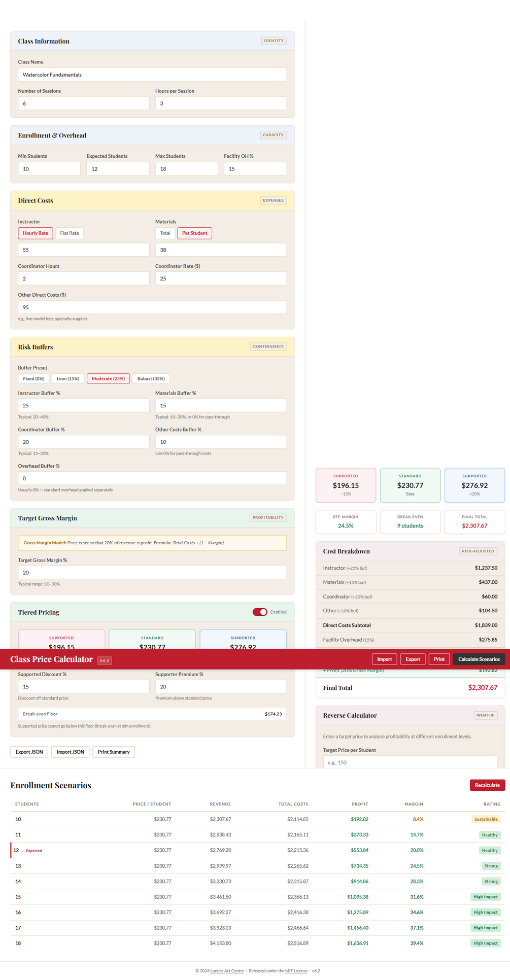Image resolution: width=510 pixels, height=980 pixels.
Task: Select the Lean (15%) buffer preset
Action: (x=68, y=378)
